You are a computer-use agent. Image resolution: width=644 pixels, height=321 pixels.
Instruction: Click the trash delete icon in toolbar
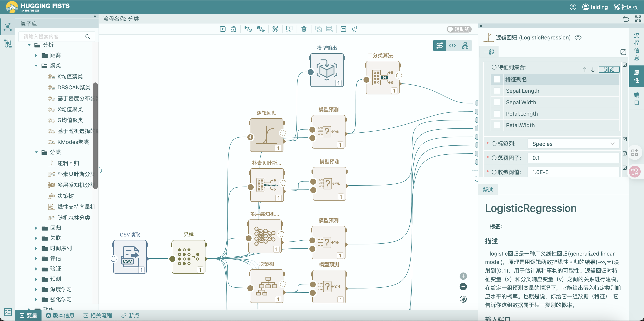304,29
